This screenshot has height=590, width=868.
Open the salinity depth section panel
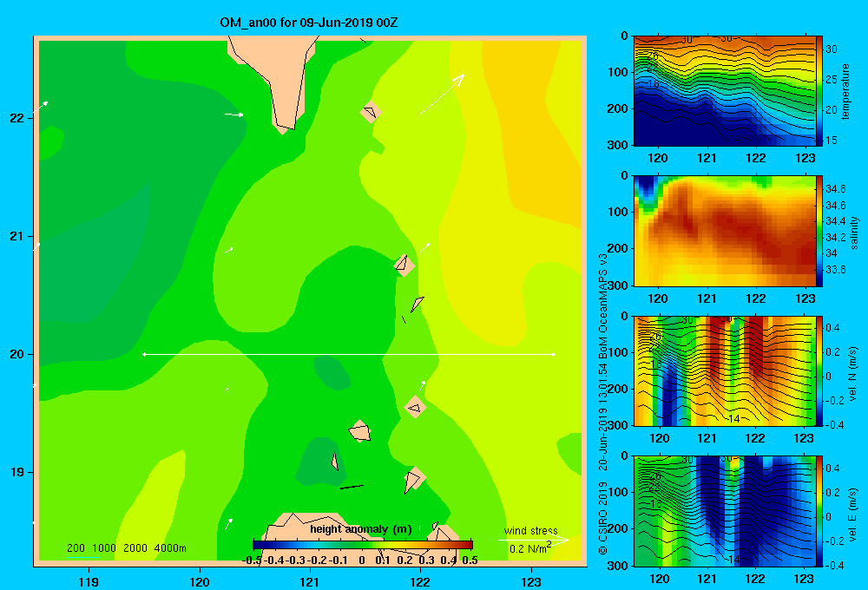724,231
